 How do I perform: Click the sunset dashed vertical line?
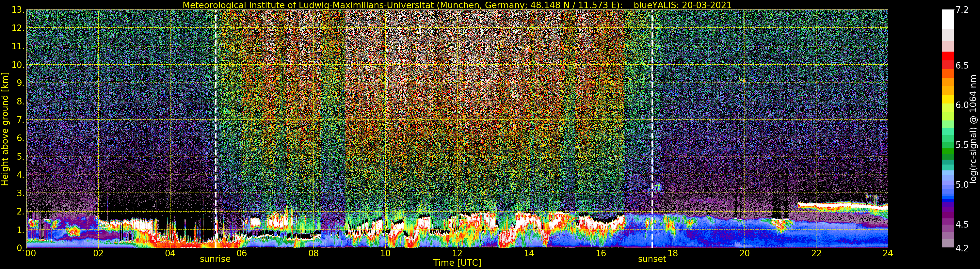click(x=652, y=114)
